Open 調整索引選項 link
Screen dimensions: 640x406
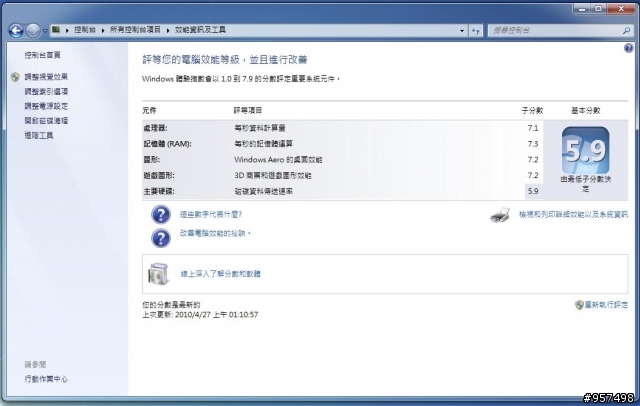click(x=46, y=91)
